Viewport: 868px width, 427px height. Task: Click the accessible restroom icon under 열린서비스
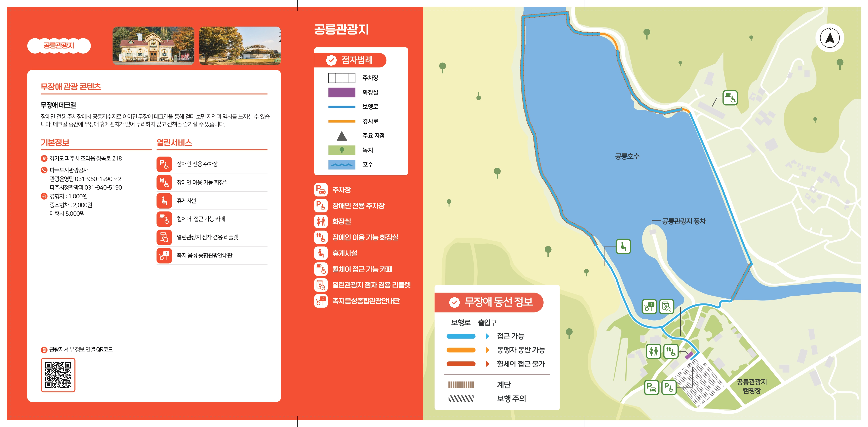(164, 182)
